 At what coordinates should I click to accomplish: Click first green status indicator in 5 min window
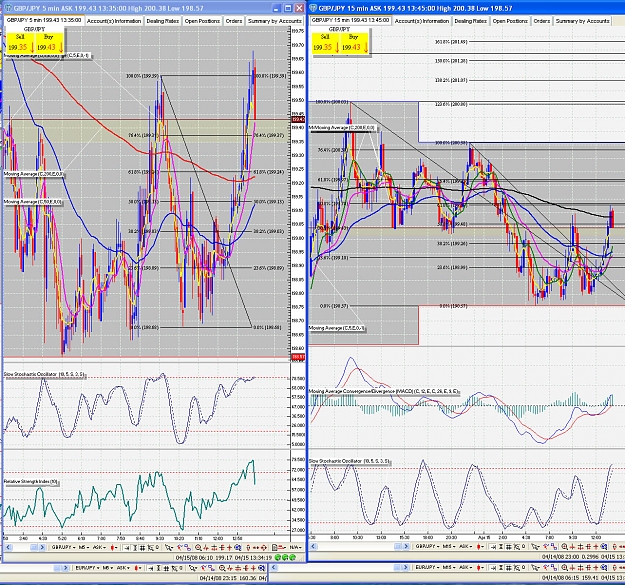(277, 557)
